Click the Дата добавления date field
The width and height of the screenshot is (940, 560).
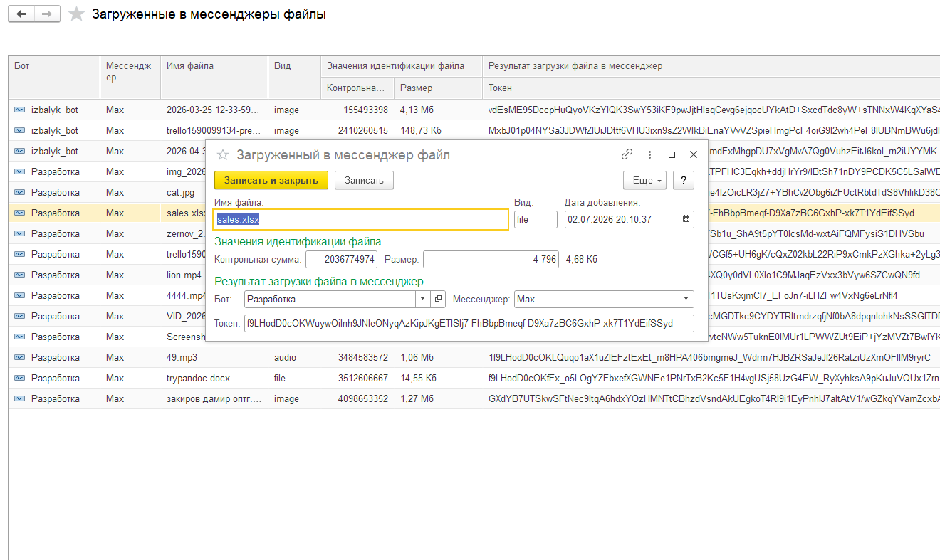coord(621,219)
